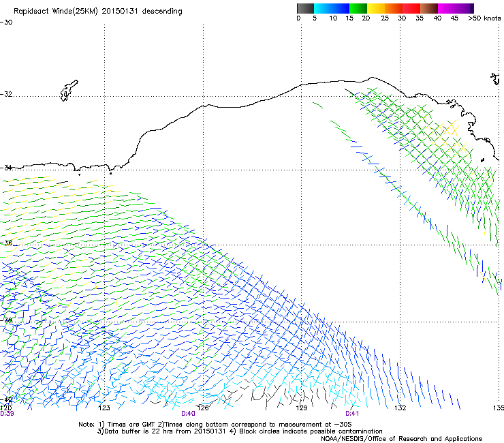Click the '>50 knots' legend label

click(x=484, y=18)
